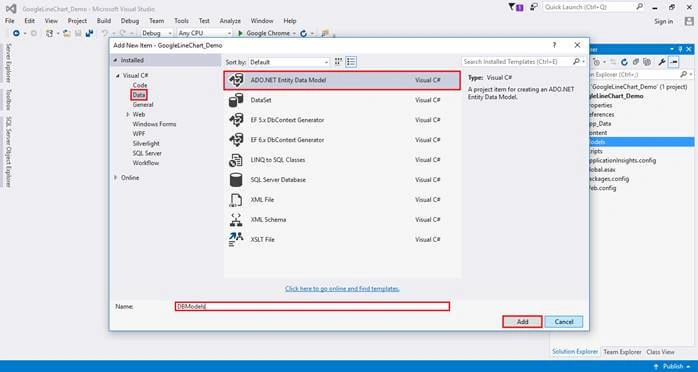Click the Name input field
The width and height of the screenshot is (698, 372).
[x=312, y=306]
